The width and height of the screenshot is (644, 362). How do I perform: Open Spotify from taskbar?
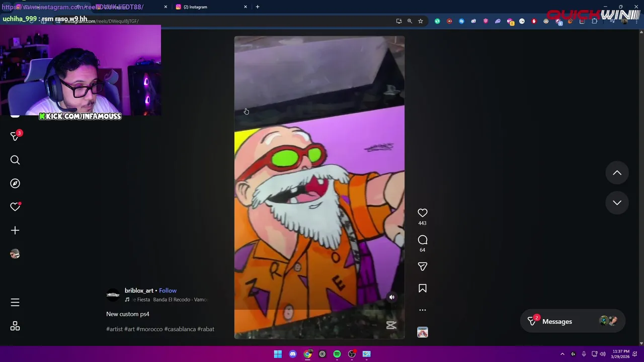[337, 354]
